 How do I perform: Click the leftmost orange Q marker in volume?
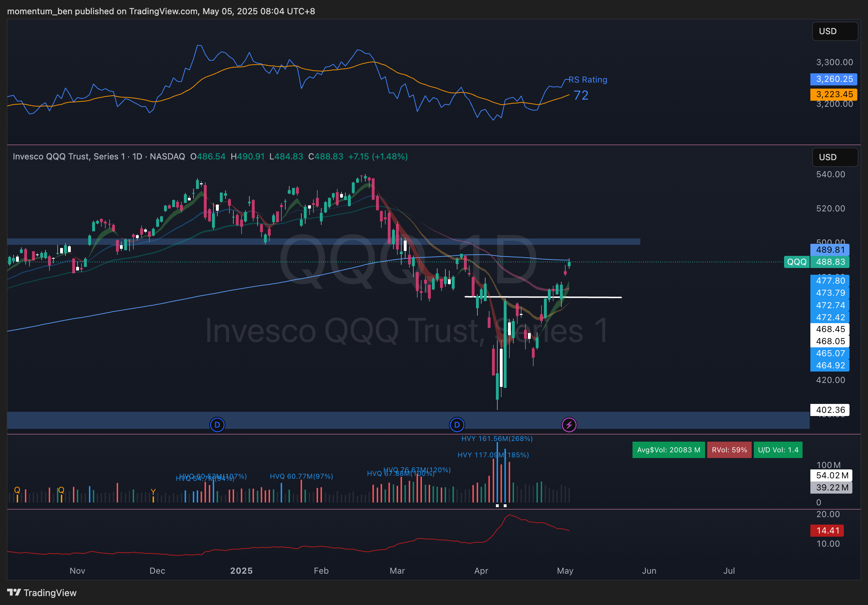pos(17,490)
